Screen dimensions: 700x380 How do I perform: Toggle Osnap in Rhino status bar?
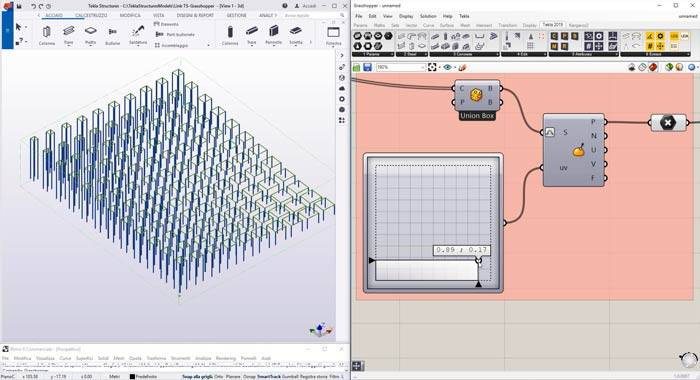coord(249,376)
